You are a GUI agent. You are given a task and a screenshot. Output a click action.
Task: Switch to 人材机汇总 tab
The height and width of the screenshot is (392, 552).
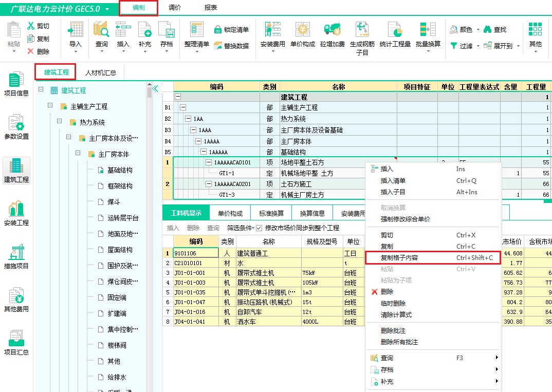click(x=101, y=72)
